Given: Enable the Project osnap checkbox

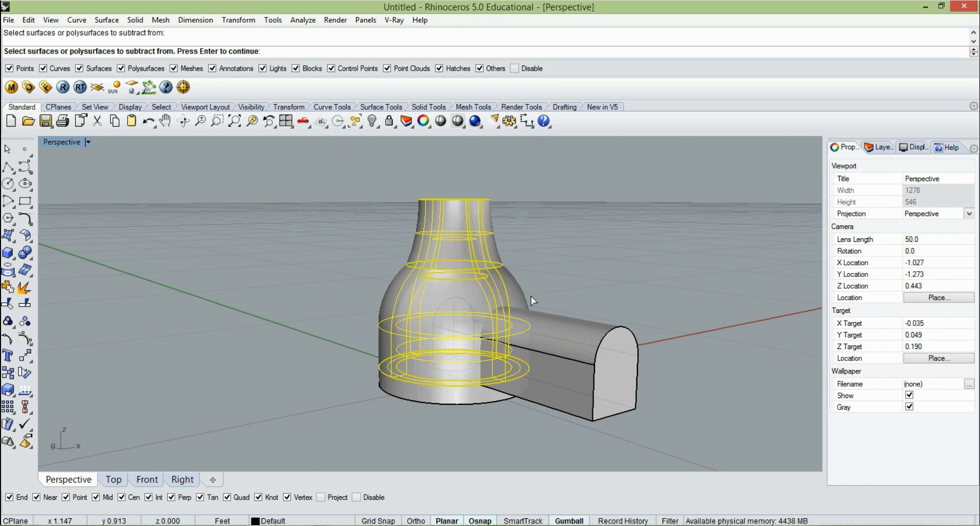Looking at the screenshot, I should tap(320, 497).
